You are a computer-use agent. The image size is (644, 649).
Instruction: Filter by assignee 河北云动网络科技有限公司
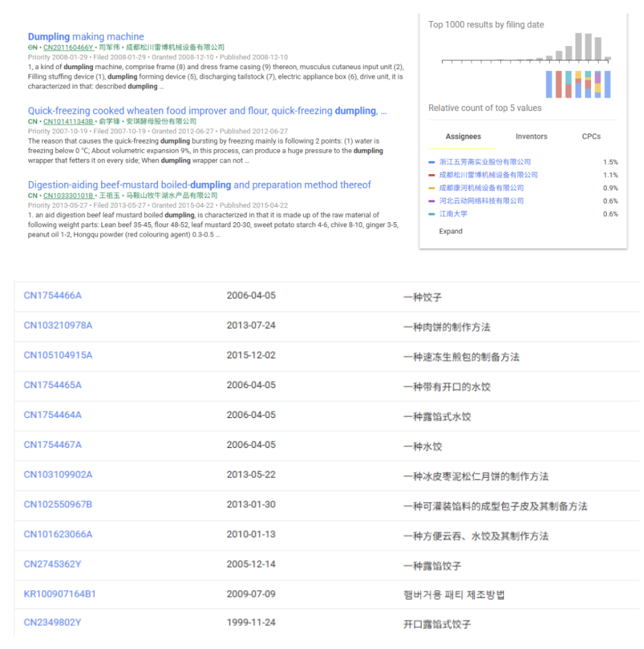[x=481, y=201]
